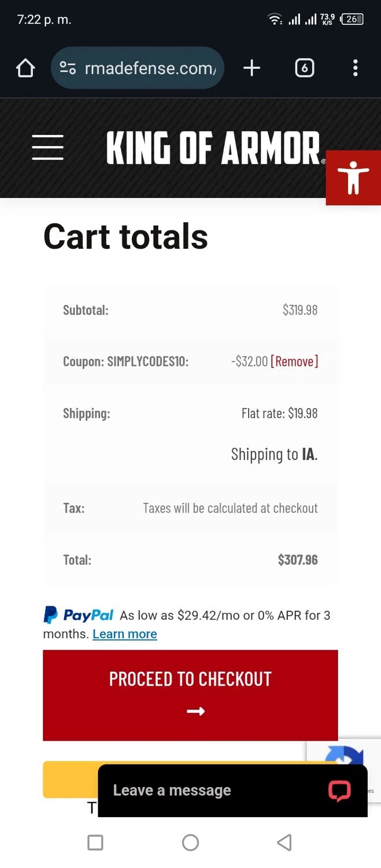Viewport: 381px width, 868px height.
Task: Tap the site info icon in address bar
Action: click(68, 68)
